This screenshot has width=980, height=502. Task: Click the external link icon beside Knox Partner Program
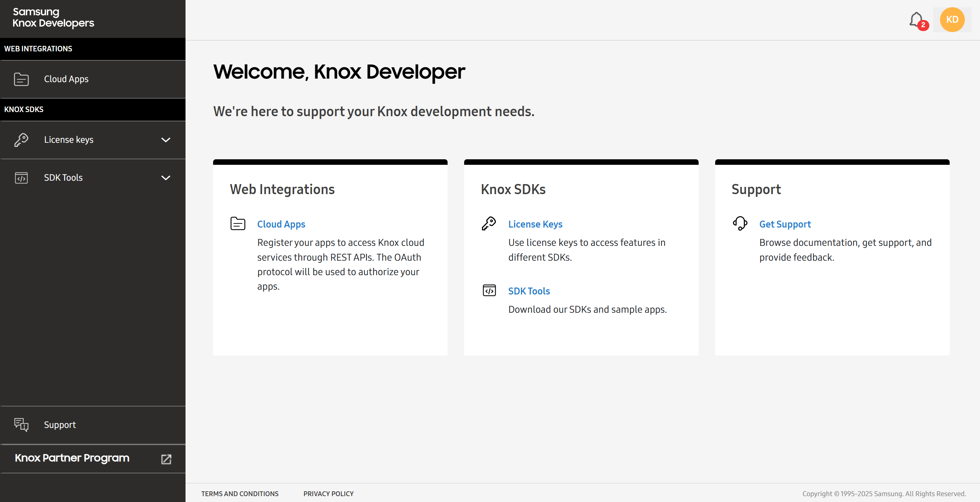[x=166, y=459]
